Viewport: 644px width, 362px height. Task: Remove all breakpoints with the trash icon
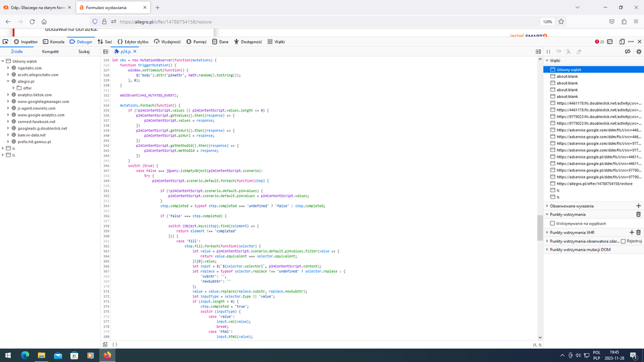pyautogui.click(x=638, y=214)
